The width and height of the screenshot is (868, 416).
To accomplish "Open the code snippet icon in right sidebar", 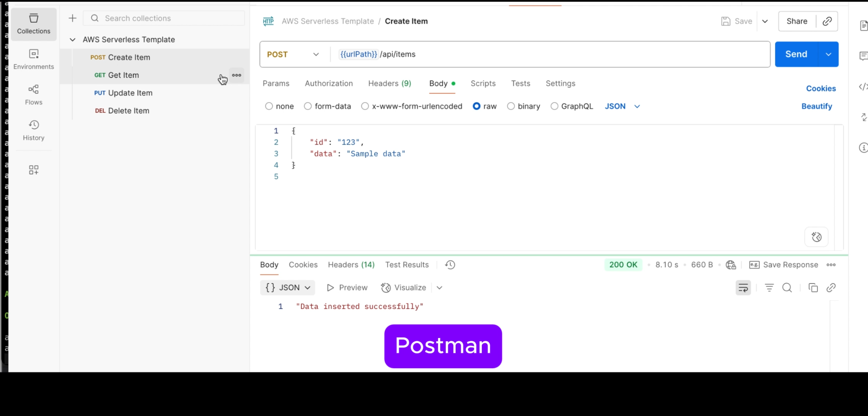I will pos(863,87).
